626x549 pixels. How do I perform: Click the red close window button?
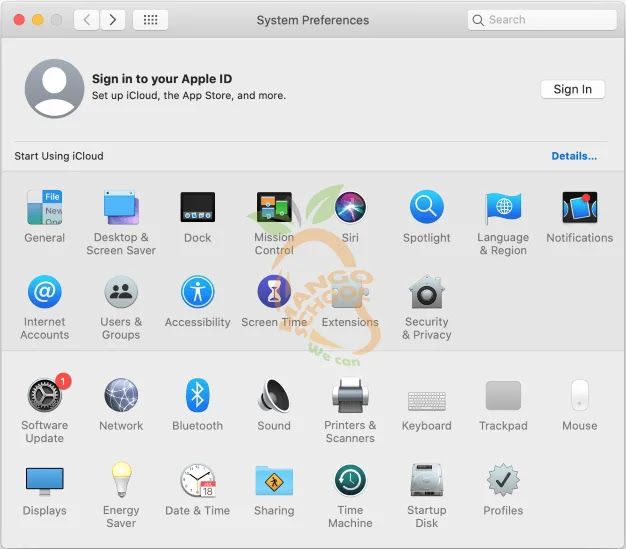pos(19,20)
